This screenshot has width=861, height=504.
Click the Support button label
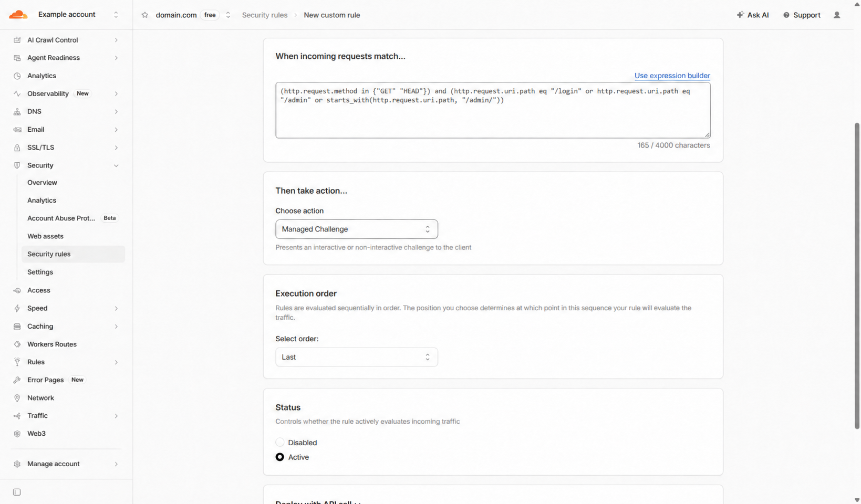coord(807,15)
